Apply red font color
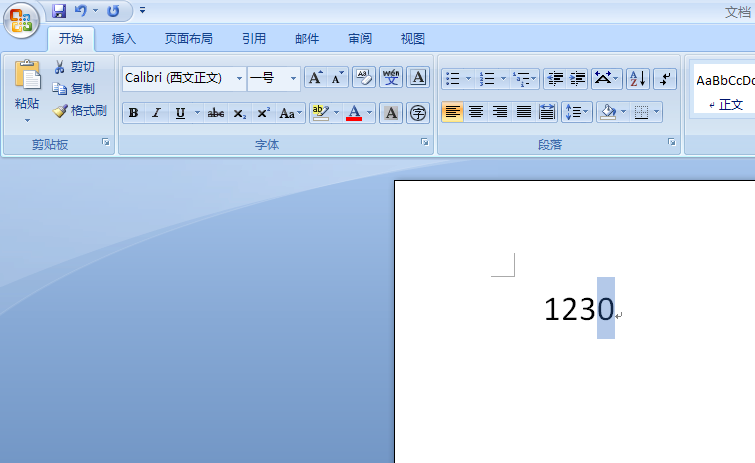The width and height of the screenshot is (755, 463). click(354, 113)
